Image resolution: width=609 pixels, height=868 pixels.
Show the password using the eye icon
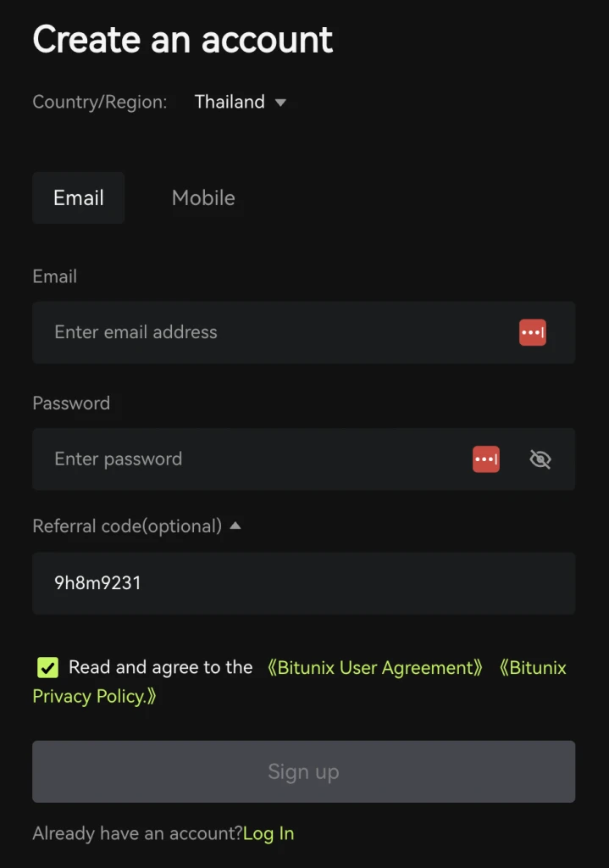[540, 459]
